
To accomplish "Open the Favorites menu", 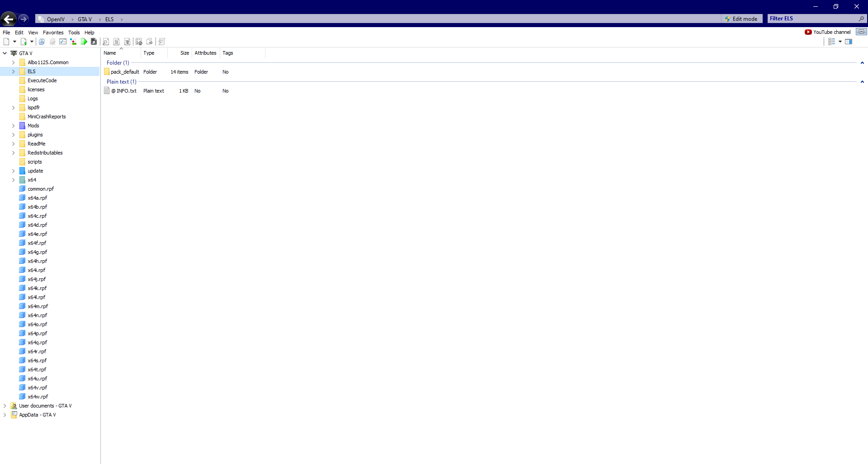I will [x=53, y=33].
